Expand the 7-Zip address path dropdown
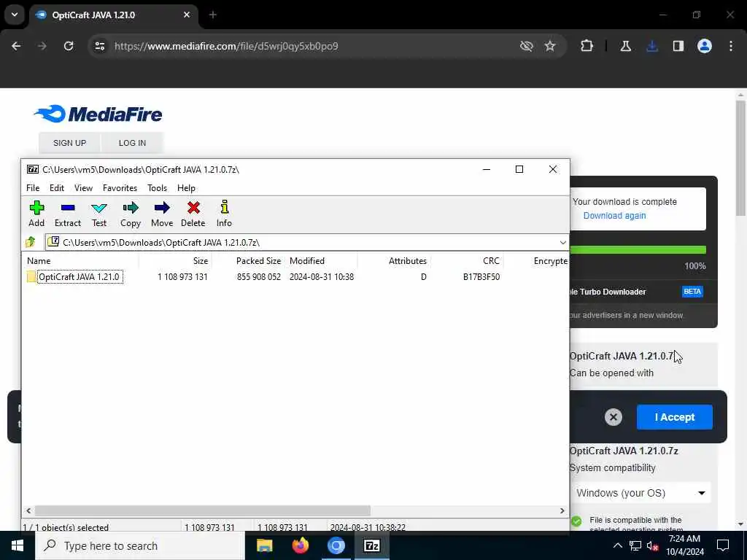The height and width of the screenshot is (560, 747). (x=562, y=243)
